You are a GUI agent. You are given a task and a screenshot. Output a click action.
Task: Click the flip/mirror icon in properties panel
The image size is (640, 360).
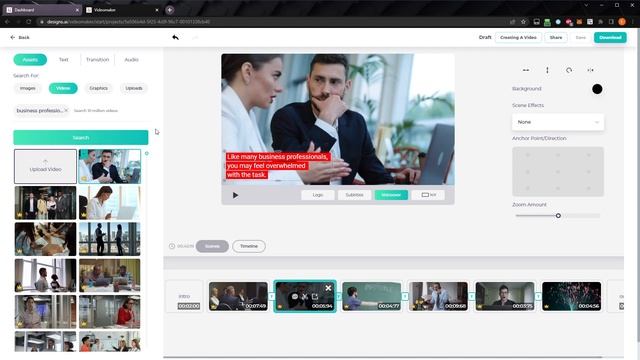coord(590,70)
